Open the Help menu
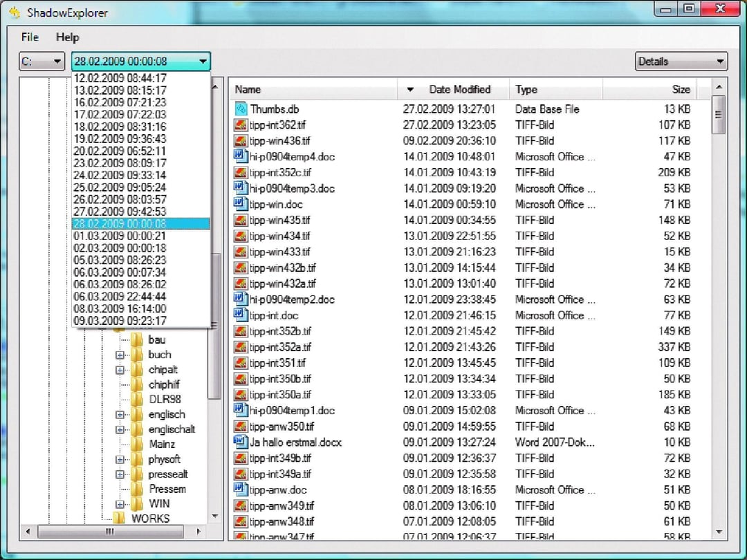The image size is (747, 560). click(x=68, y=37)
